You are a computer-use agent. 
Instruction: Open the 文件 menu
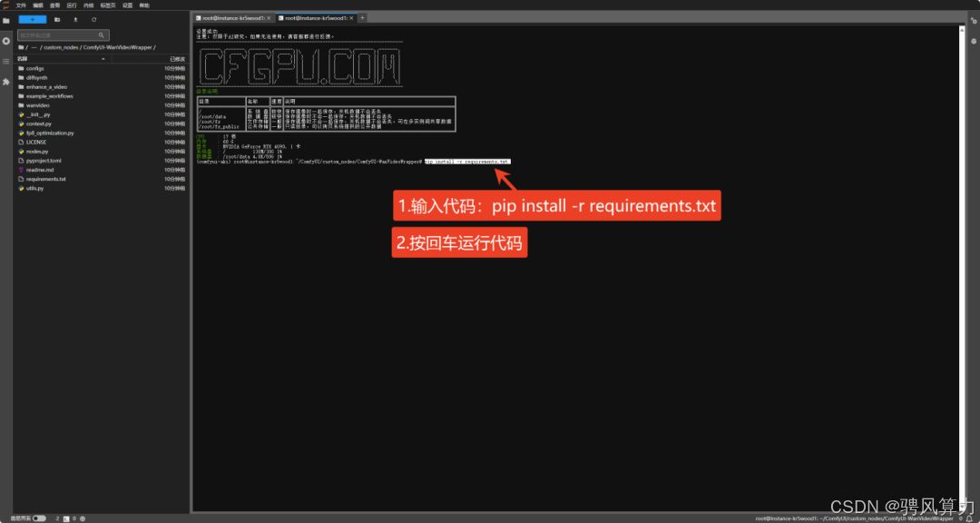tap(21, 5)
